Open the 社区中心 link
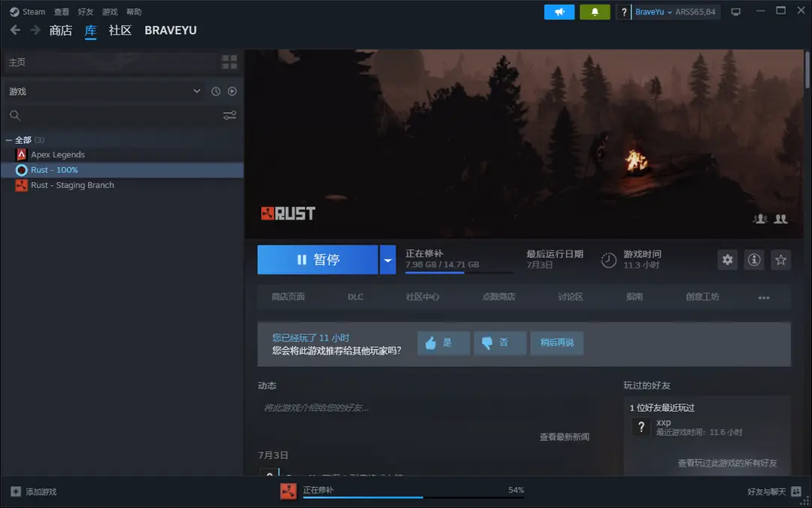Image resolution: width=812 pixels, height=508 pixels. (423, 297)
